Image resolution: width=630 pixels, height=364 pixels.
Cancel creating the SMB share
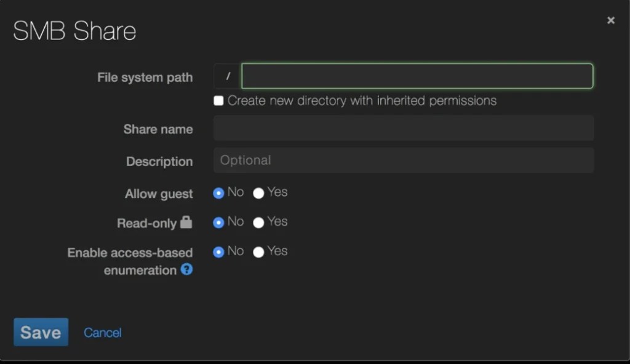tap(102, 332)
